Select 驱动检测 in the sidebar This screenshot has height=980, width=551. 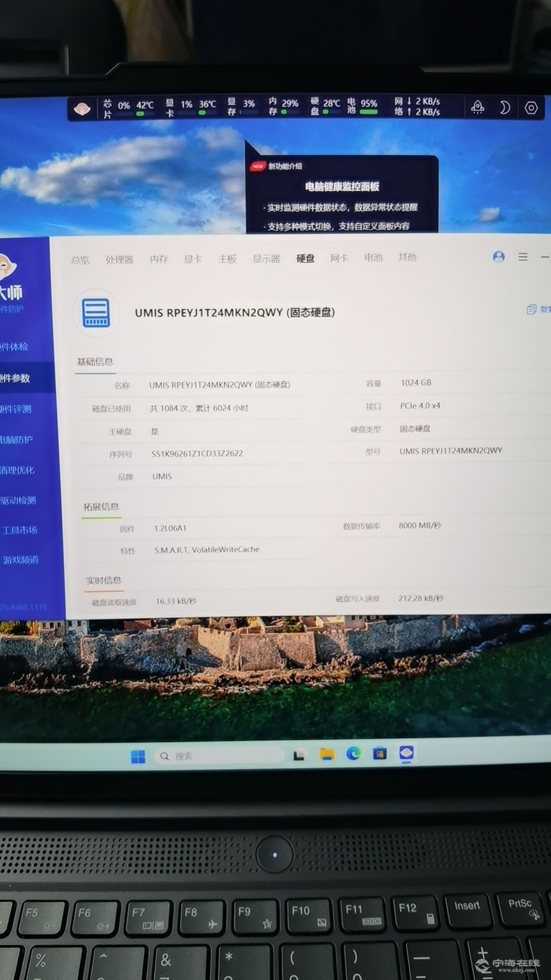(x=18, y=500)
